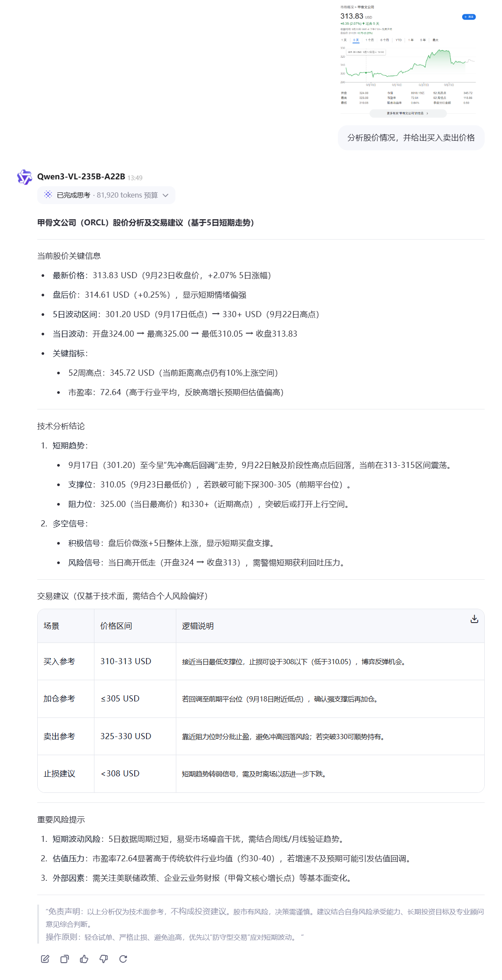Screen dimensions: 502x980
Task: Click 更多有关甲骨文公司的信息 link
Action: [x=408, y=114]
